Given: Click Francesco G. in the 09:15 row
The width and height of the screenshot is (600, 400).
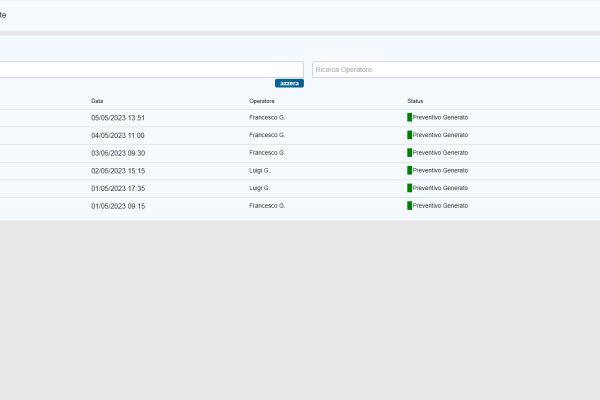Looking at the screenshot, I should click(x=267, y=206).
